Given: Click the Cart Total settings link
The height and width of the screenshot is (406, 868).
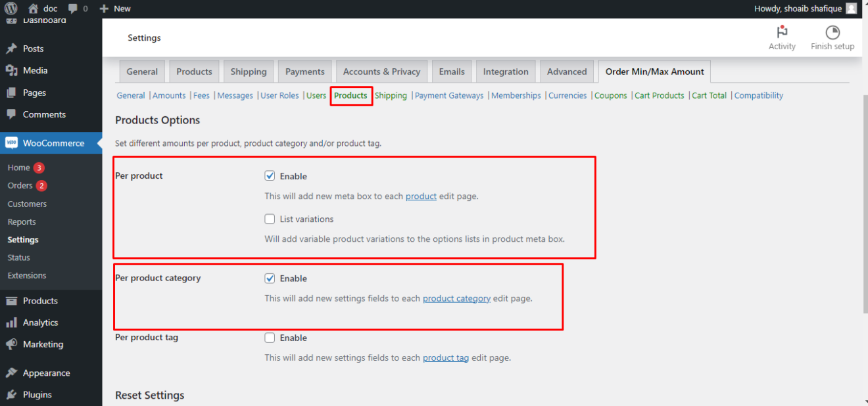Looking at the screenshot, I should (709, 95).
